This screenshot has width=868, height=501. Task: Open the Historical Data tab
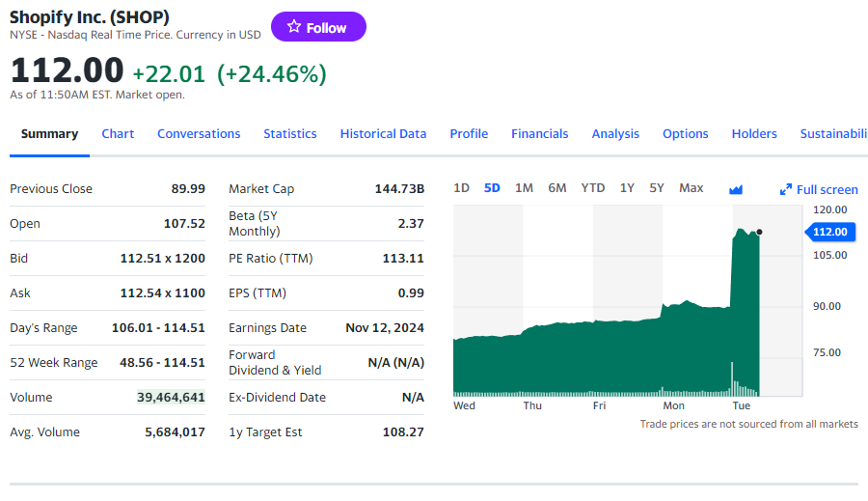pyautogui.click(x=383, y=133)
